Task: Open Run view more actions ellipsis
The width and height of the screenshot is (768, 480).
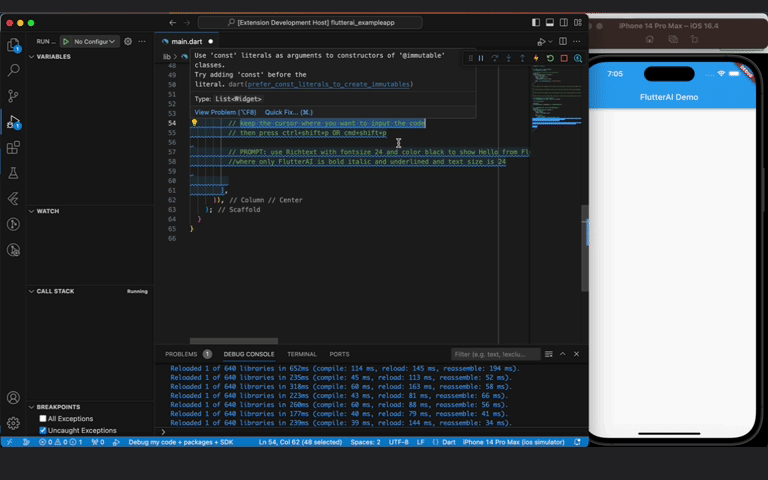Action: 142,42
